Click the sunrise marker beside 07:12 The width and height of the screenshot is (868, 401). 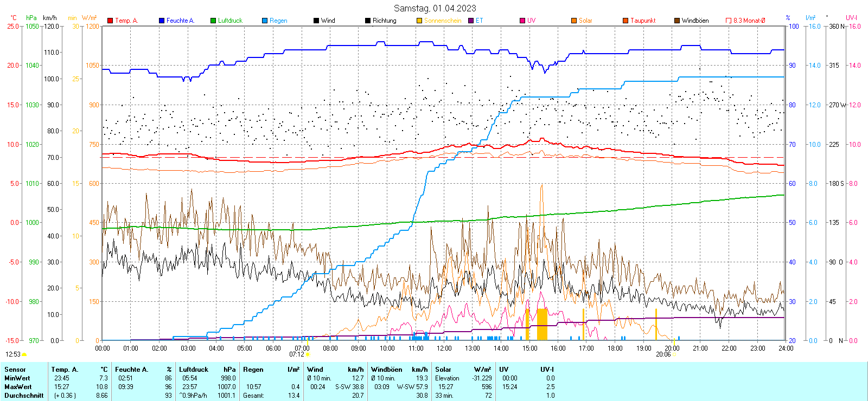click(308, 354)
